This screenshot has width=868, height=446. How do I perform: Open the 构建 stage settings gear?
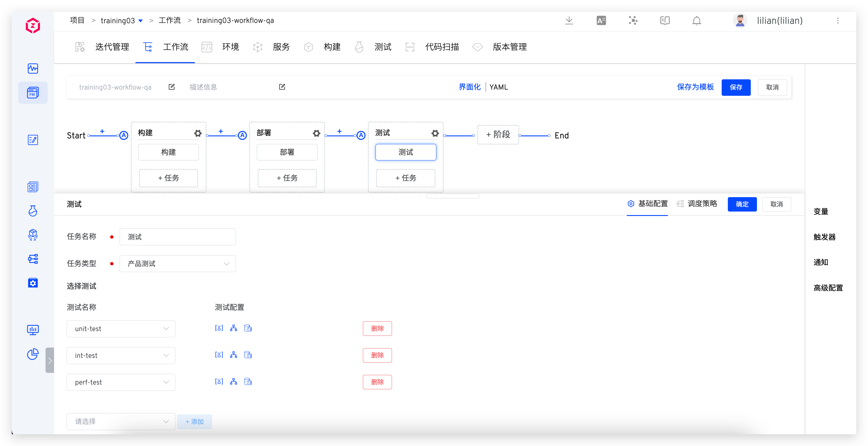pos(198,133)
